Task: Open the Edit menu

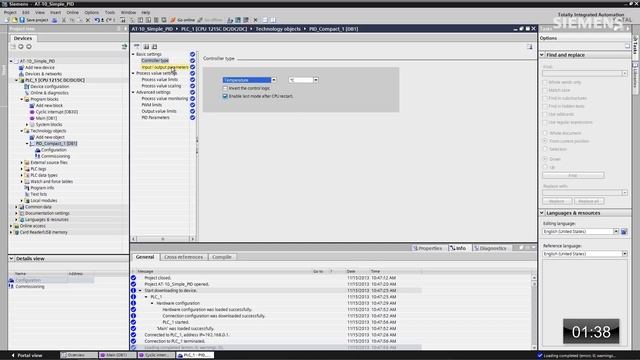Action: pos(26,13)
